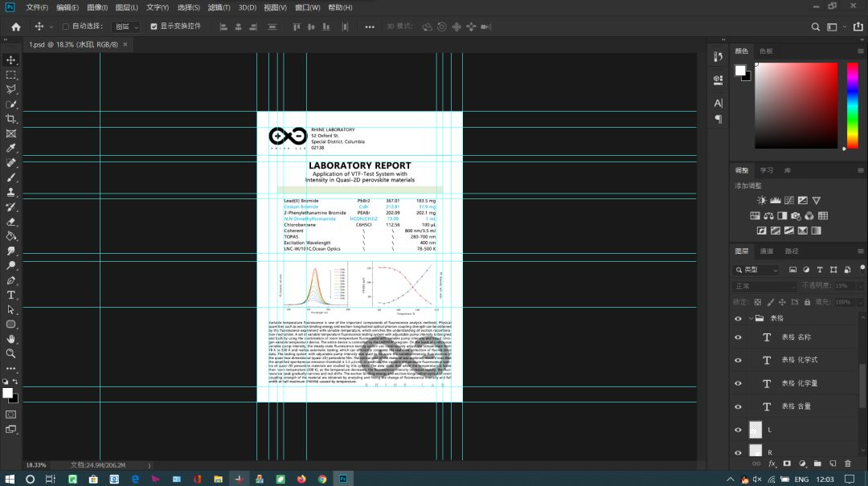Viewport: 868px width, 486px height.
Task: Hide the 表格 名称 text layer
Action: 738,337
